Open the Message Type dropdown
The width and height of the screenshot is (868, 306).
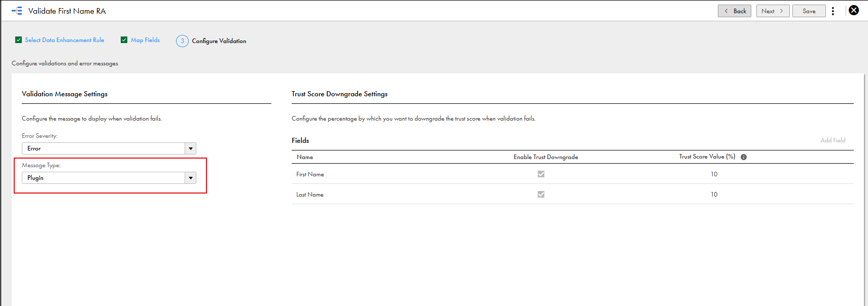click(109, 178)
